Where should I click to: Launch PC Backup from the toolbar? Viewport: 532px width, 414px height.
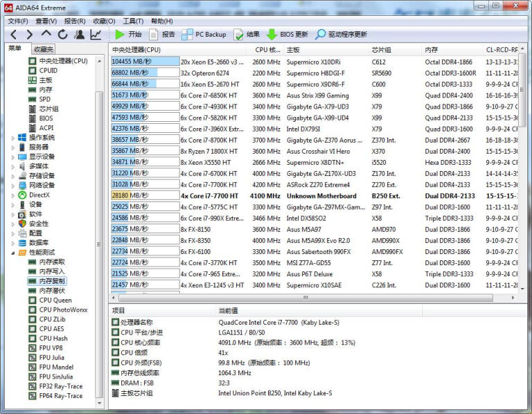coord(204,34)
